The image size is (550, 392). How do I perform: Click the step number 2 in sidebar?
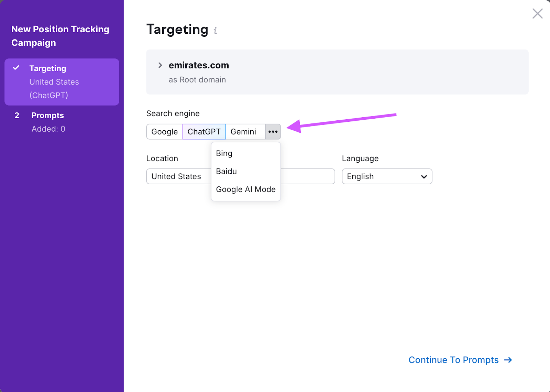coord(17,116)
